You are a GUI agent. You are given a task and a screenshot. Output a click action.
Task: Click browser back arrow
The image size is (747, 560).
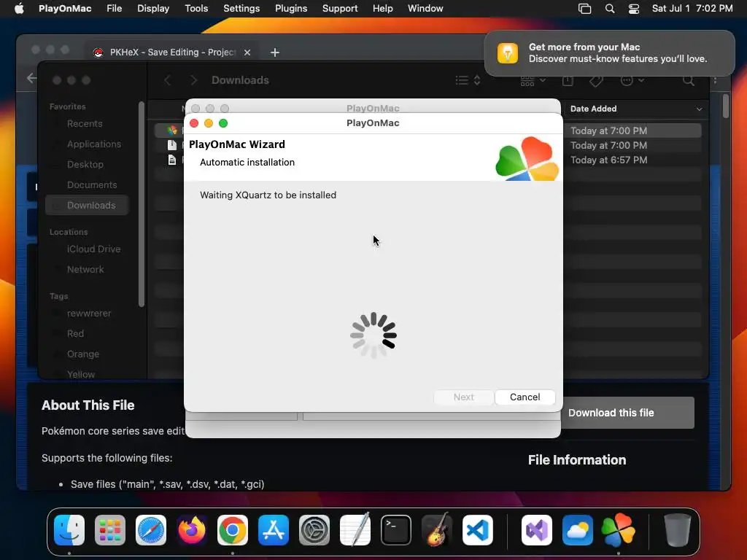(x=32, y=78)
